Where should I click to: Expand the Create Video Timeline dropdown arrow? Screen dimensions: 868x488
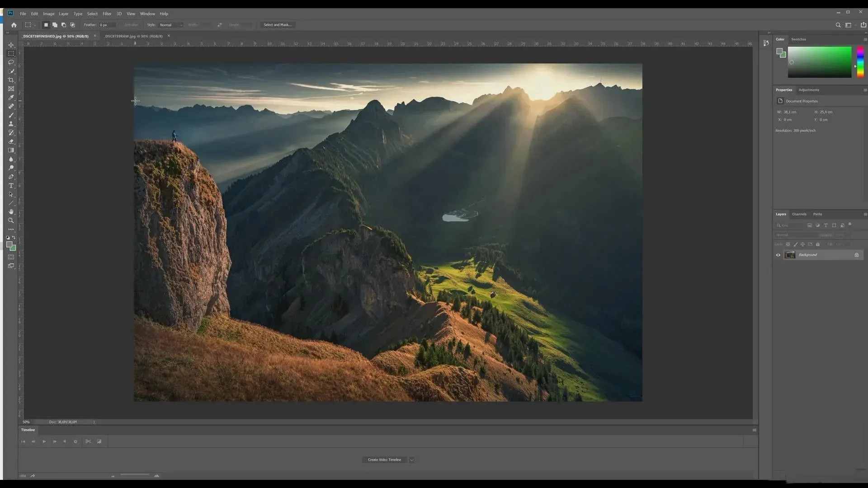[x=411, y=460]
